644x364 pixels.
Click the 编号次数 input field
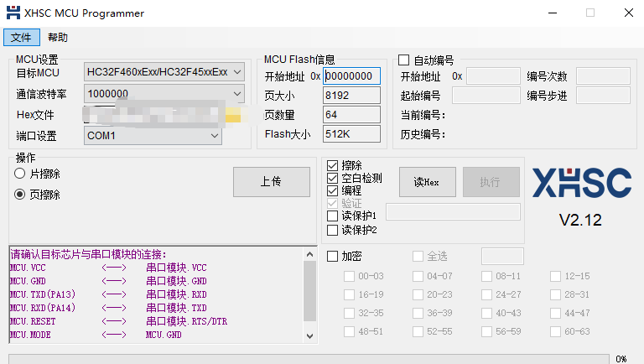[x=603, y=76]
